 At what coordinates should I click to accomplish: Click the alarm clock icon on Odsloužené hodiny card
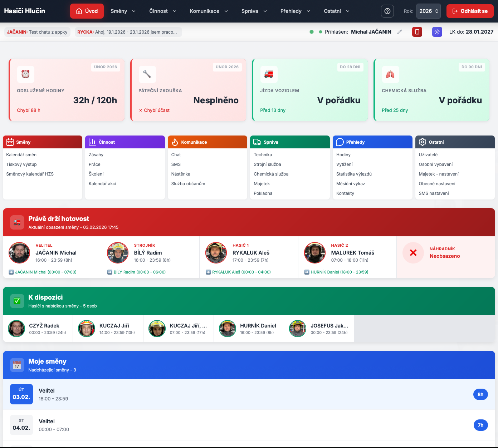click(25, 74)
